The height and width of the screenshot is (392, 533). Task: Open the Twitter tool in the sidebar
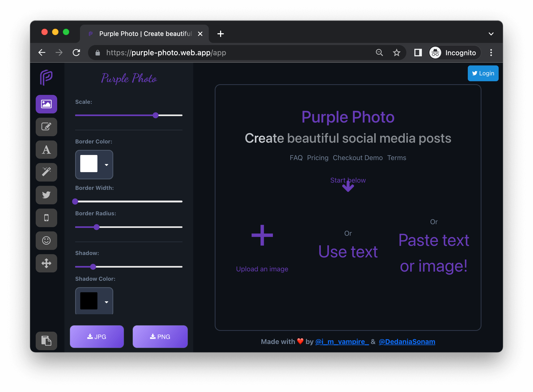pos(46,195)
